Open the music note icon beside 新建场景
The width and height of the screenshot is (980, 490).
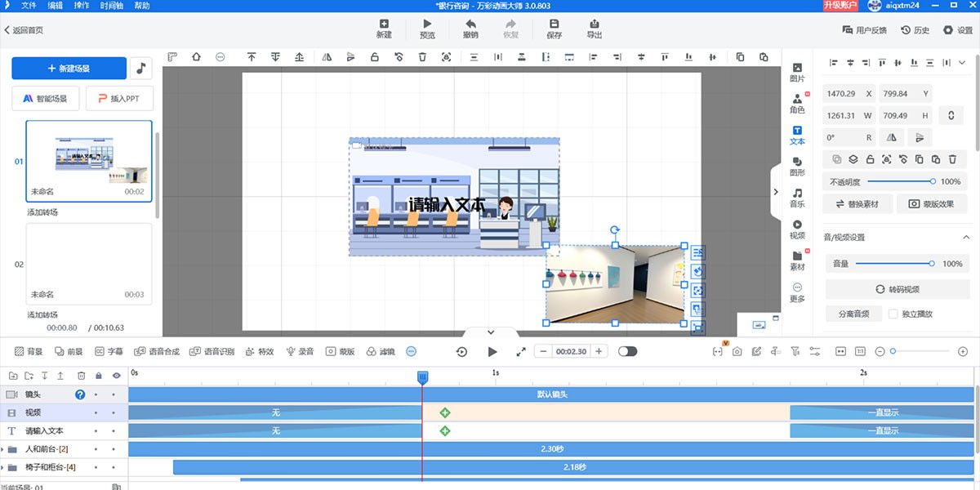click(141, 69)
